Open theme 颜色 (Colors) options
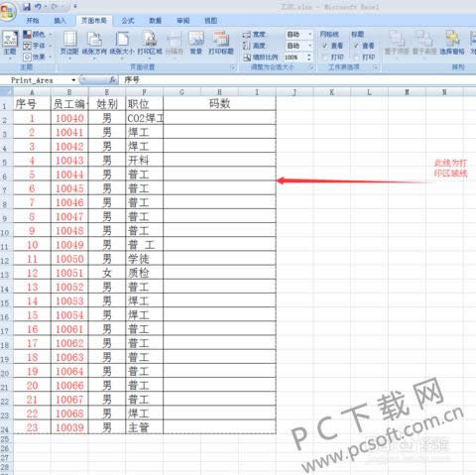This screenshot has width=476, height=475. (x=37, y=35)
